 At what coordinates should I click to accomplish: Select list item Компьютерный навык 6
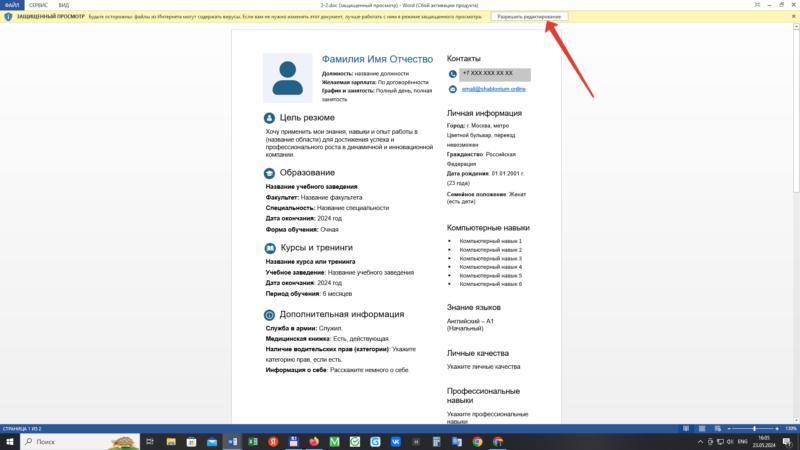point(491,284)
